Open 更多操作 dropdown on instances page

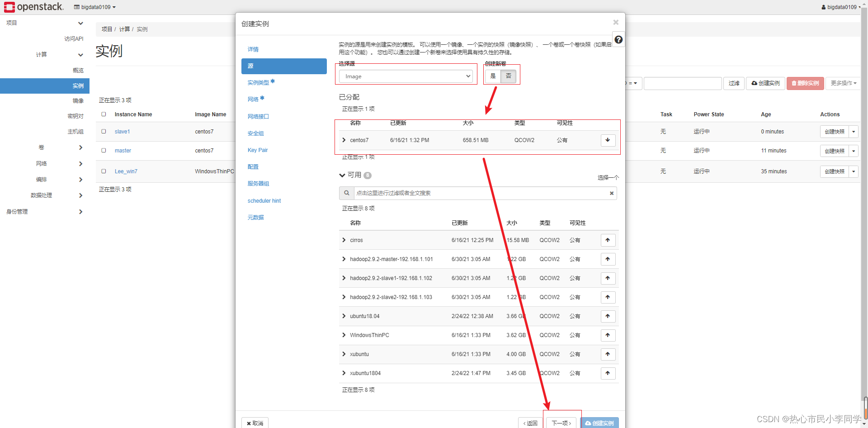point(843,83)
